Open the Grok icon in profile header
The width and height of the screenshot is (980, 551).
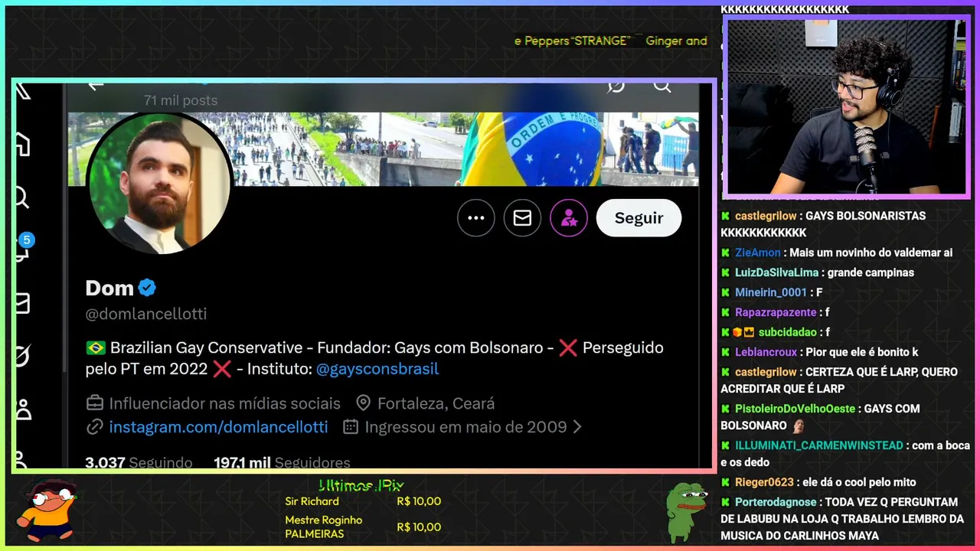pos(616,86)
